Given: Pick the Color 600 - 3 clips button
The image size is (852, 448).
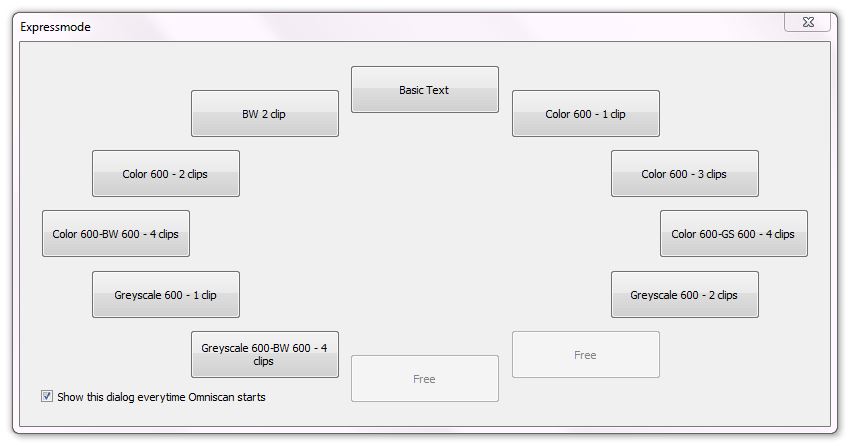Looking at the screenshot, I should coord(684,174).
